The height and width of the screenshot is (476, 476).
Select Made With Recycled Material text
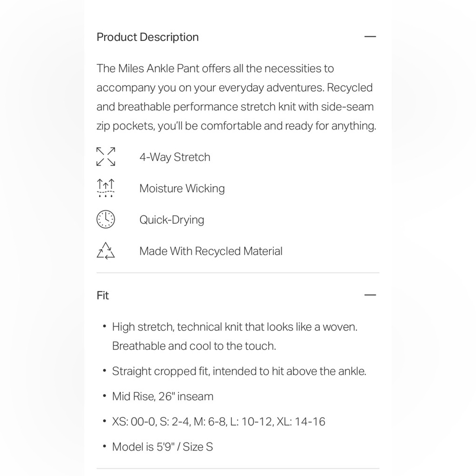coord(211,251)
